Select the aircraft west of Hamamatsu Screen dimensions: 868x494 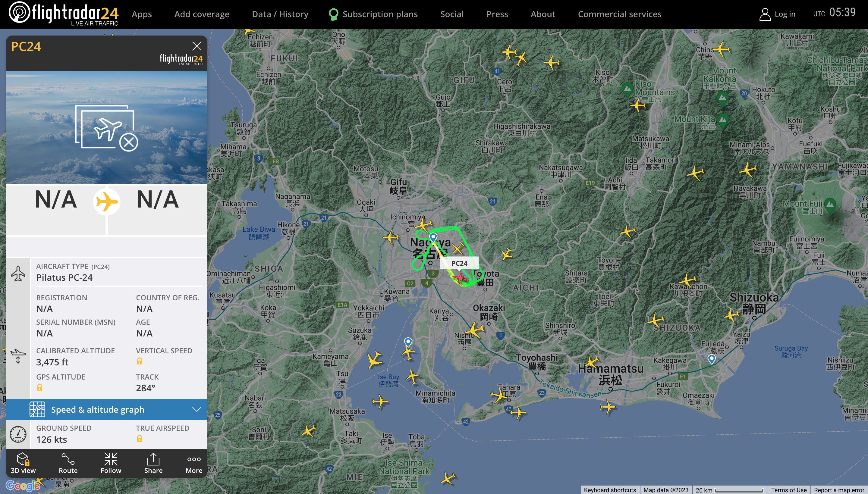pyautogui.click(x=592, y=362)
